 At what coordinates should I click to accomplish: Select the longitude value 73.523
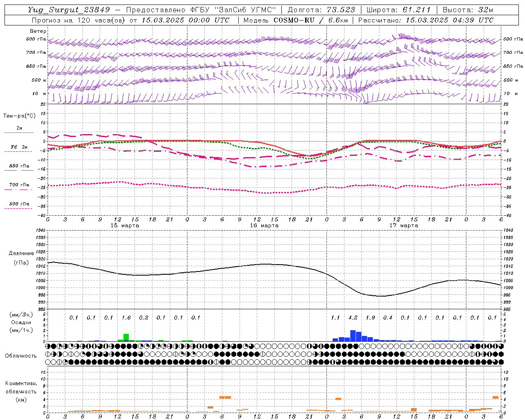tap(342, 10)
